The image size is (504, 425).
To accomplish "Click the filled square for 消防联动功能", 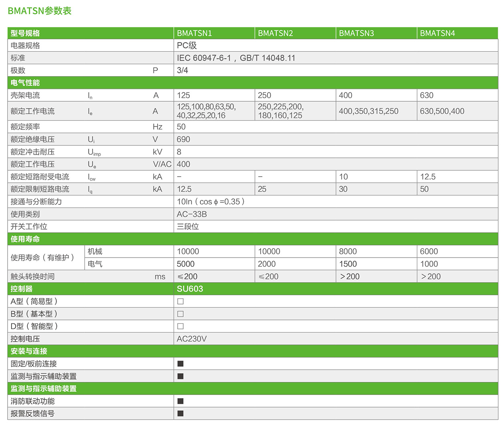I will [180, 401].
